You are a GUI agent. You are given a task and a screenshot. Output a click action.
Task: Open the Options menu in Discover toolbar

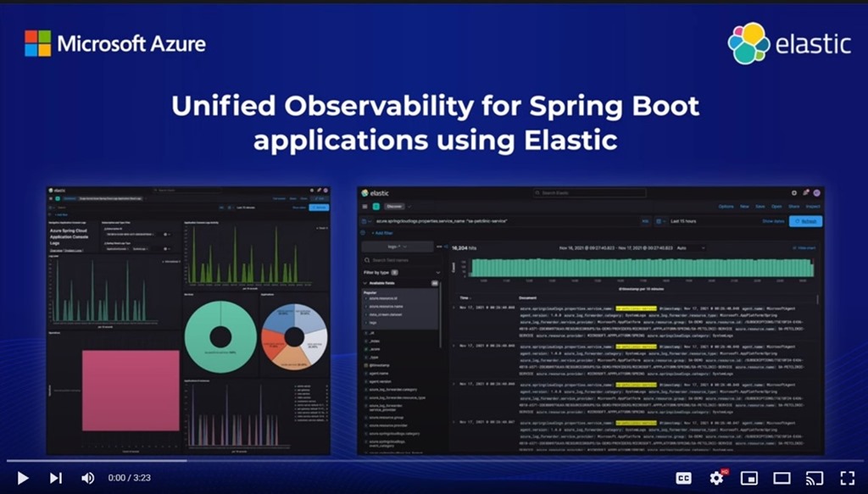click(726, 207)
